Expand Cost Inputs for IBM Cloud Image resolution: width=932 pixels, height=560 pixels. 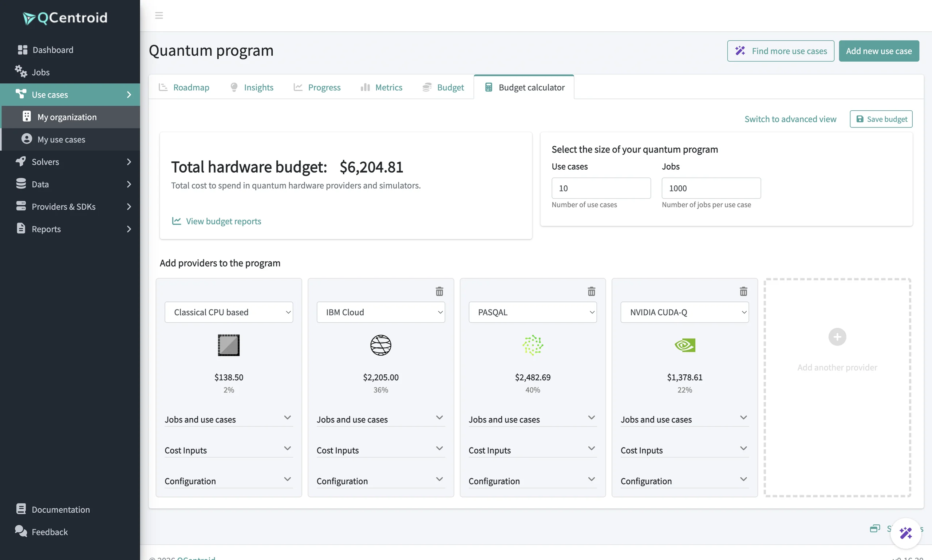(x=380, y=450)
